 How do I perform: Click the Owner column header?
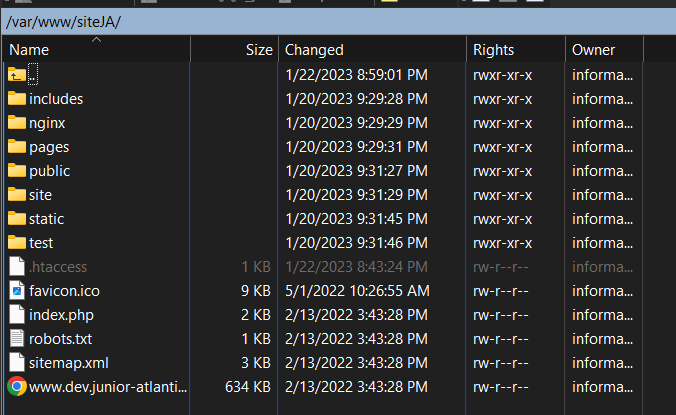[x=593, y=50]
